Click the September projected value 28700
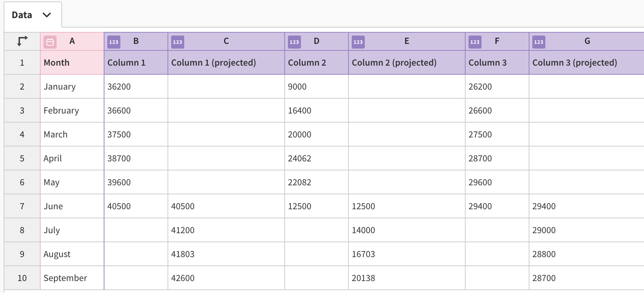Viewport: 644px width, 293px height. (587, 278)
